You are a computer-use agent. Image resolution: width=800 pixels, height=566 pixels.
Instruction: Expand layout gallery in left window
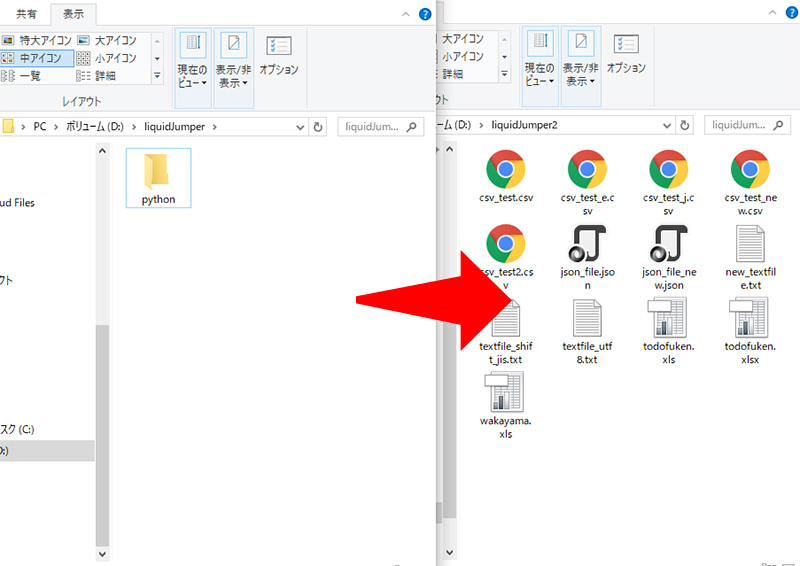point(157,76)
